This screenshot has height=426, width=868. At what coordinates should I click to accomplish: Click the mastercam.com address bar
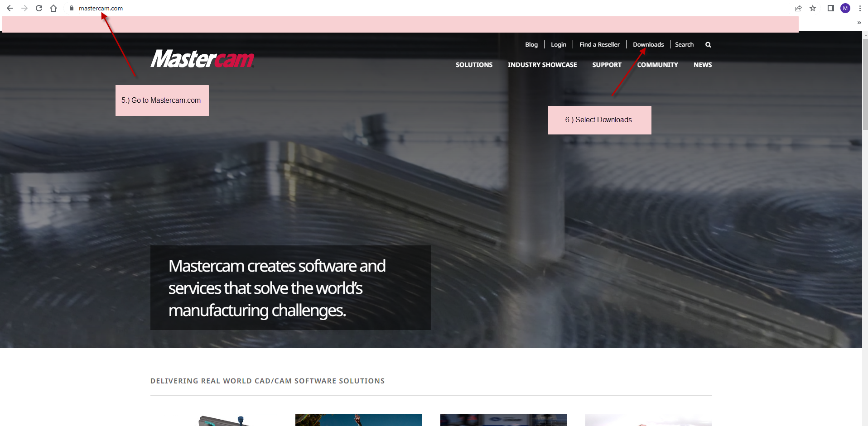(x=101, y=8)
